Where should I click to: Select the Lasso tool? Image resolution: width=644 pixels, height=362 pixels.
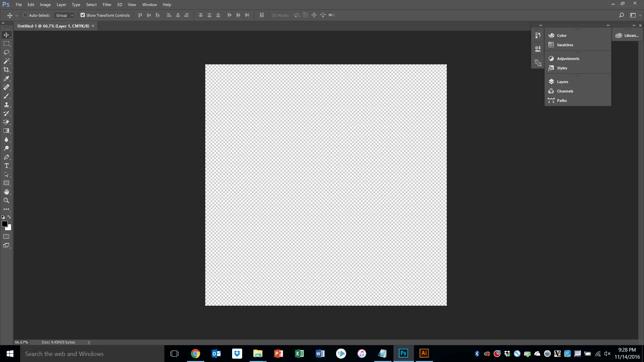click(6, 52)
